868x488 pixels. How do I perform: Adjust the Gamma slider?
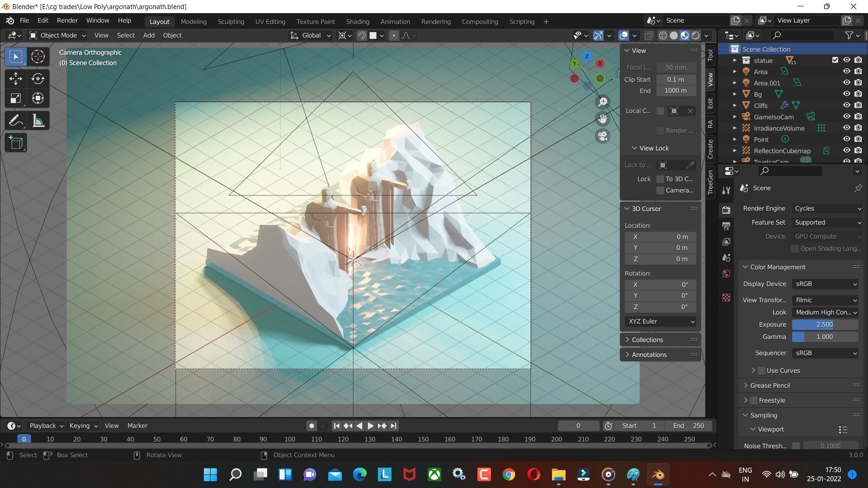(825, 337)
